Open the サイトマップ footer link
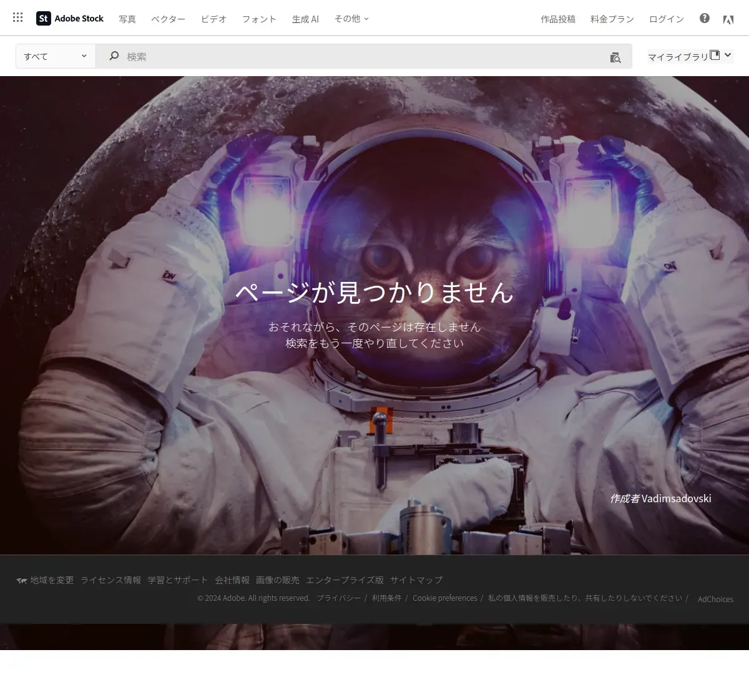The image size is (749, 700). click(x=416, y=580)
